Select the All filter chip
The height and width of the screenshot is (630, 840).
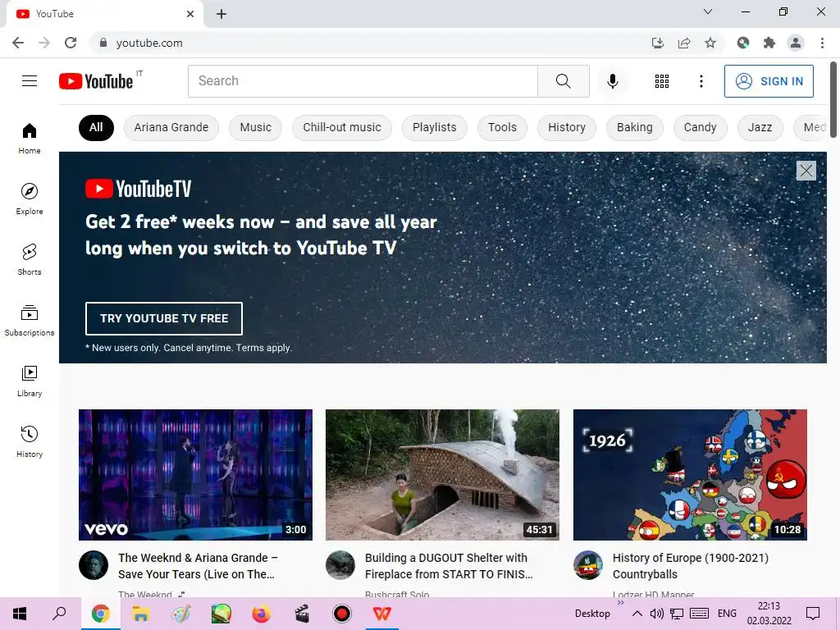tap(97, 127)
